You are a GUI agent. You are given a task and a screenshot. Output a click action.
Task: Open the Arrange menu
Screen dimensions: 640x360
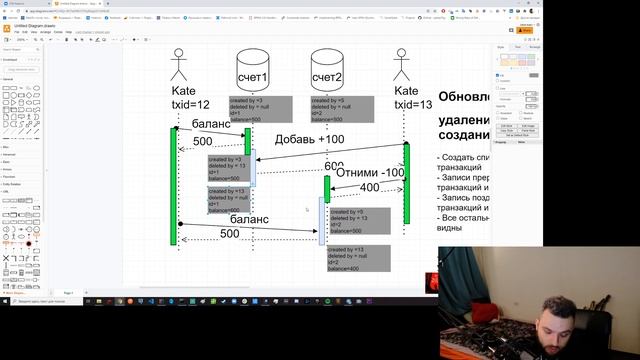click(x=46, y=32)
